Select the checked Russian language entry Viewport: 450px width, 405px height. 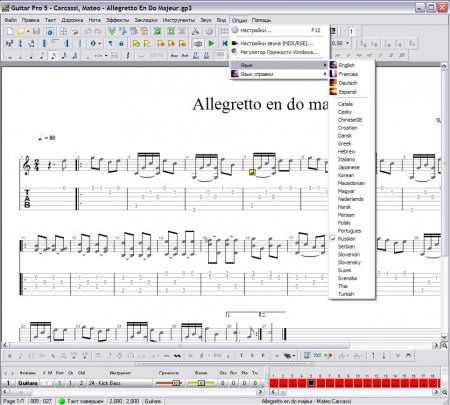pos(352,239)
